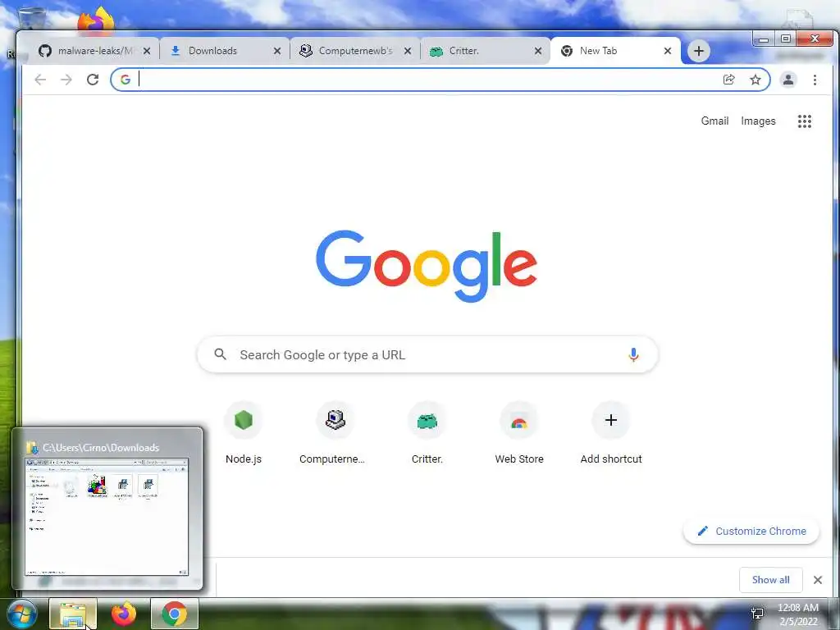Close the malware-leaks tab
This screenshot has width=840, height=630.
[147, 51]
